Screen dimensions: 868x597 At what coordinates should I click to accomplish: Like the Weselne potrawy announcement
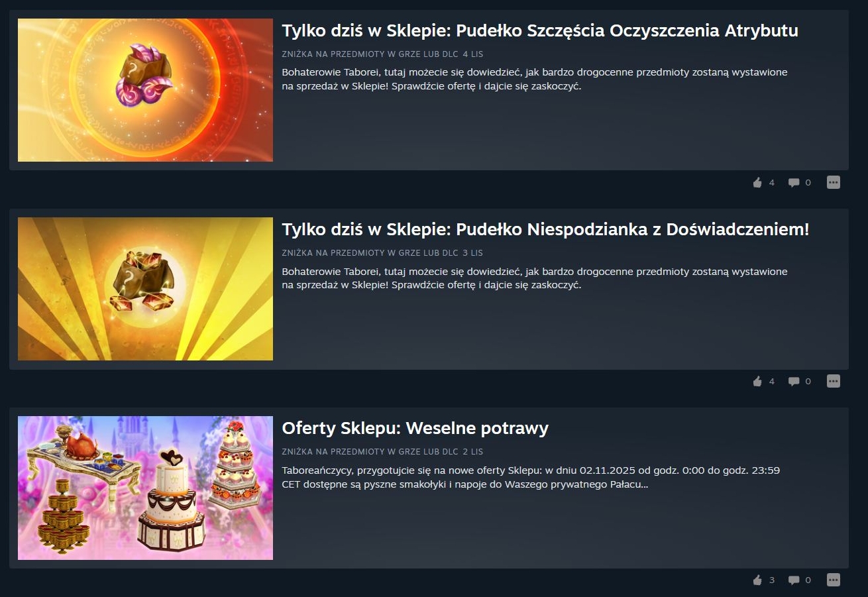pos(763,580)
